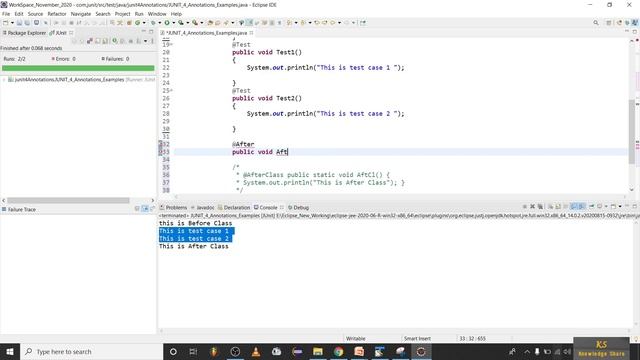Toggle Show Console When Standard Out Changes

(x=574, y=207)
